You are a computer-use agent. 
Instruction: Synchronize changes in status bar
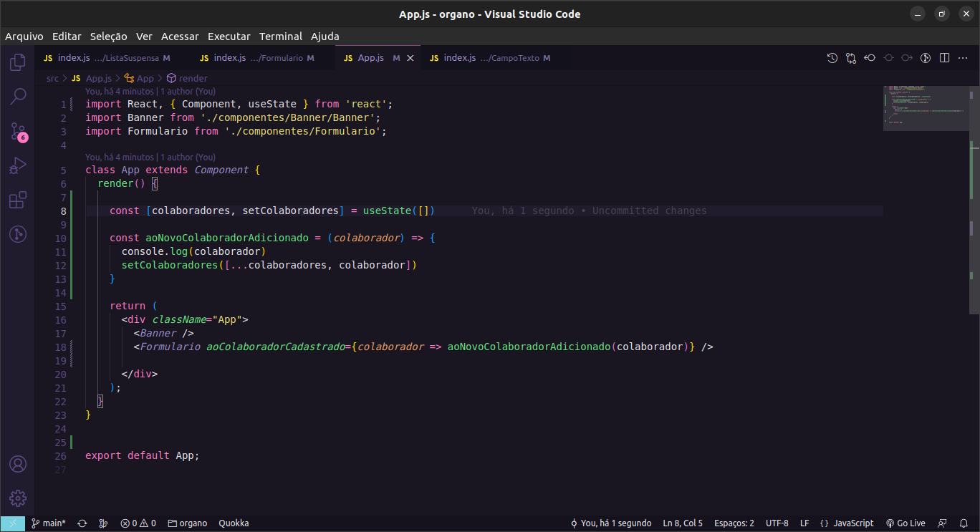(x=82, y=523)
